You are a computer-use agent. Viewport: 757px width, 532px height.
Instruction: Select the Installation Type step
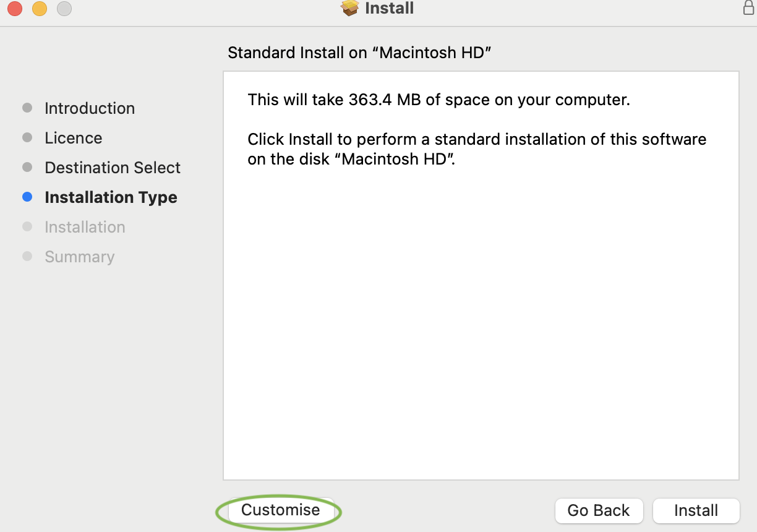tap(111, 197)
